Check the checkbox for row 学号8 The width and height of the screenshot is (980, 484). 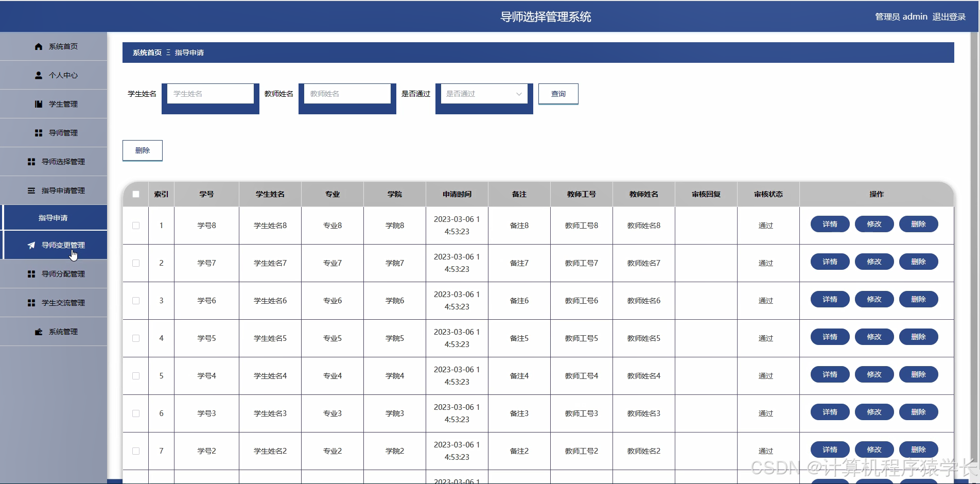136,226
